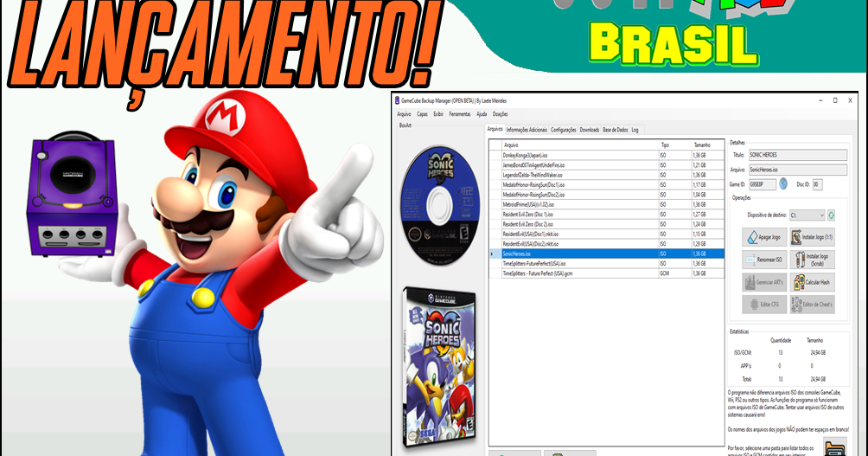Sort list by Arquivo column header
The width and height of the screenshot is (868, 456).
pos(579,145)
